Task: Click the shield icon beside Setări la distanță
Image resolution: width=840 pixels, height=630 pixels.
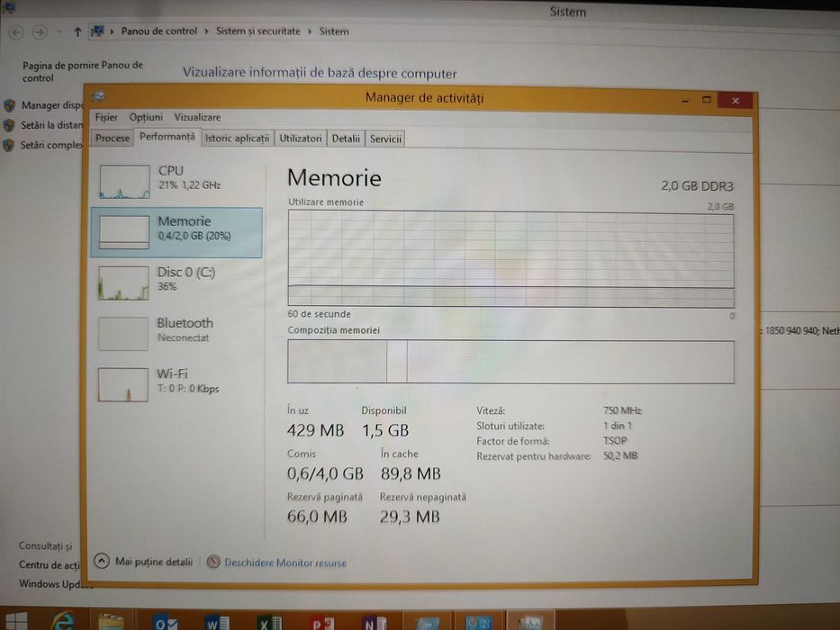Action: point(9,125)
